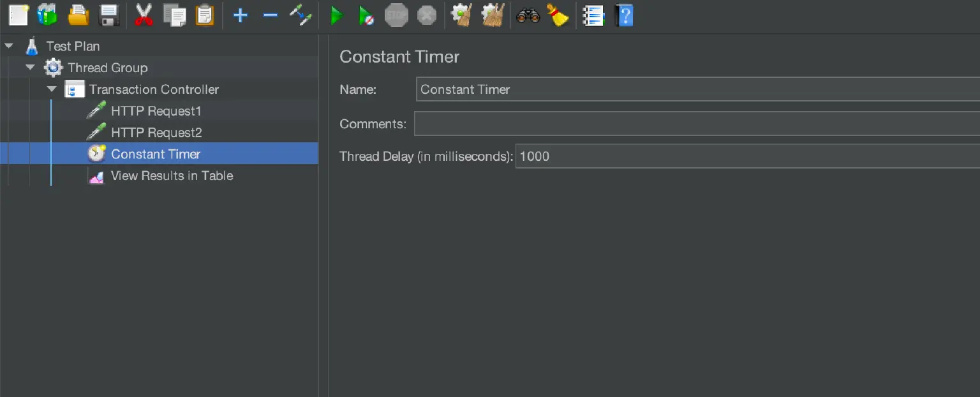Collapse the Transaction Controller node
980x397 pixels.
pyautogui.click(x=52, y=89)
